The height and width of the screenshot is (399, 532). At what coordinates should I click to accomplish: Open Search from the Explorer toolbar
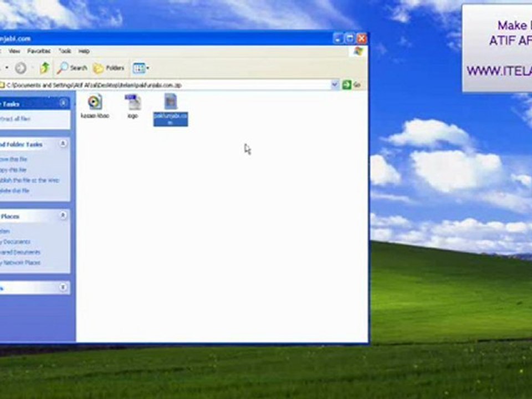(x=72, y=68)
